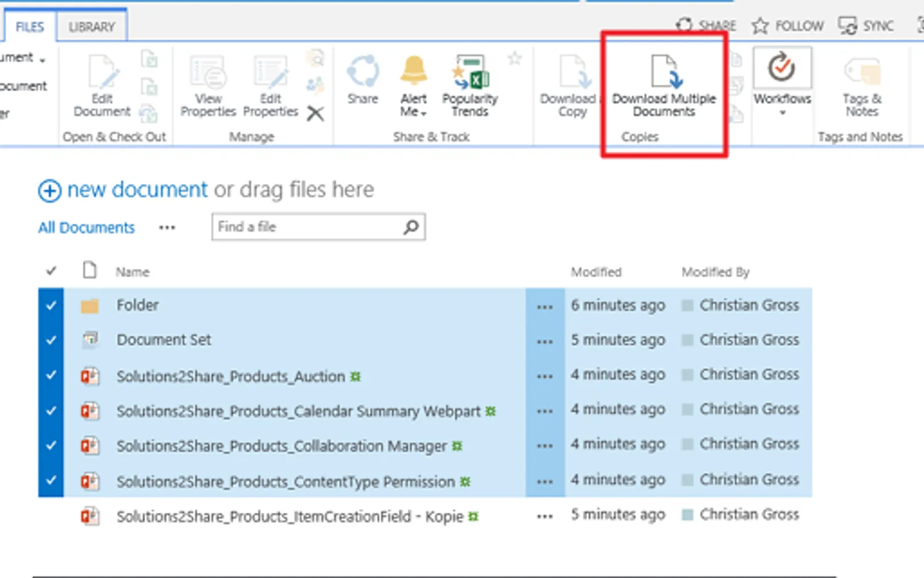Open Solutions2Share_Products_Calendar Summary Webpart
The height and width of the screenshot is (578, 924).
299,412
